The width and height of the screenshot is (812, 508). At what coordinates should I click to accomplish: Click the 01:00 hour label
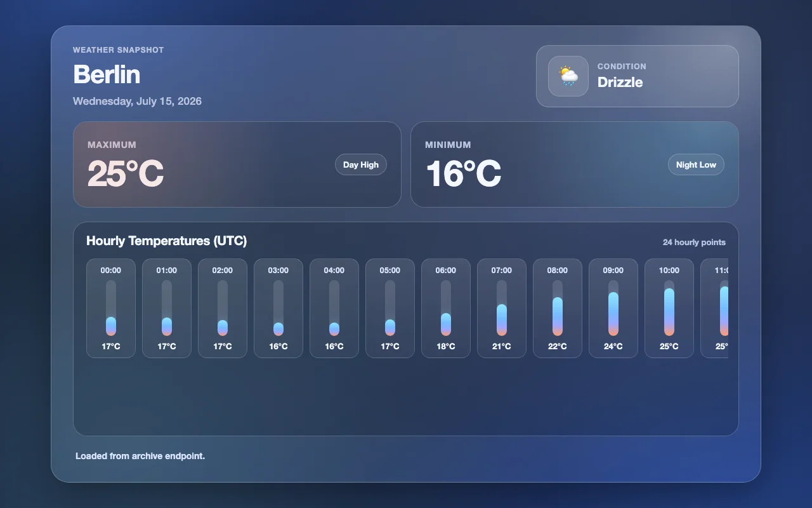click(167, 271)
